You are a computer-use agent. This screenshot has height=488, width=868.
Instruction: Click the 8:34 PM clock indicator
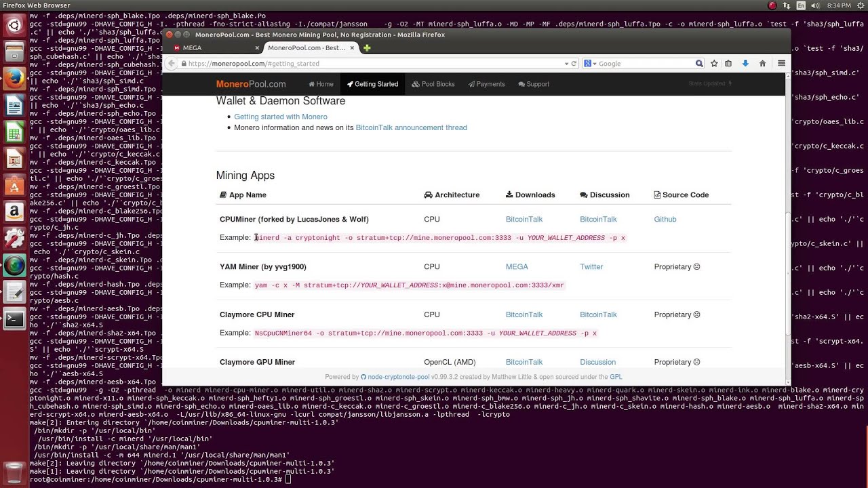point(837,5)
